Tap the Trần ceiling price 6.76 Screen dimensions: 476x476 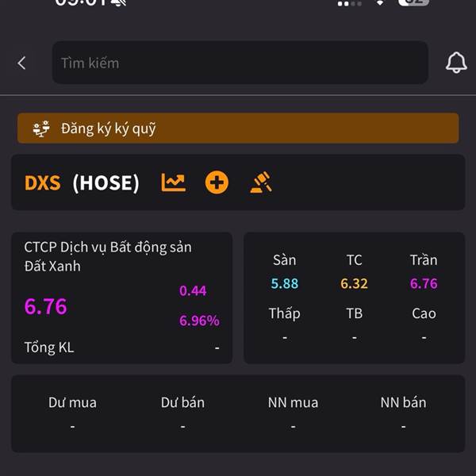424,283
